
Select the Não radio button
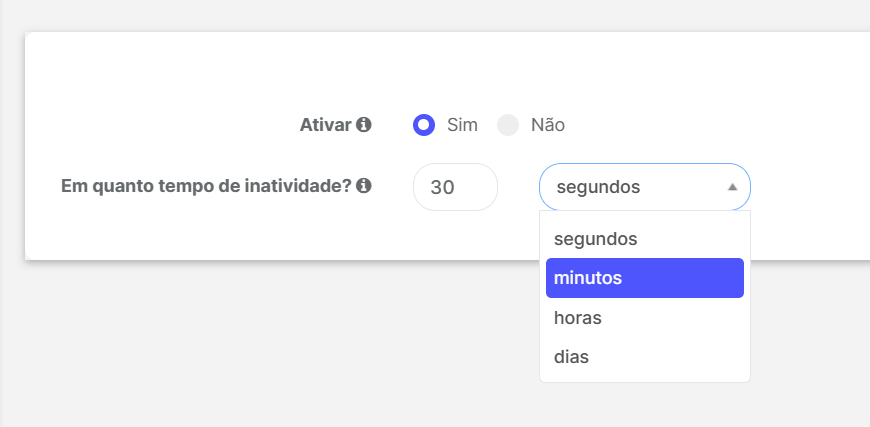coord(508,125)
